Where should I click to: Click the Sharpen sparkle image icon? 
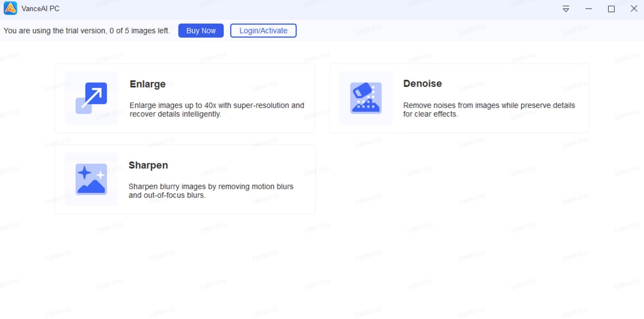coord(91,179)
